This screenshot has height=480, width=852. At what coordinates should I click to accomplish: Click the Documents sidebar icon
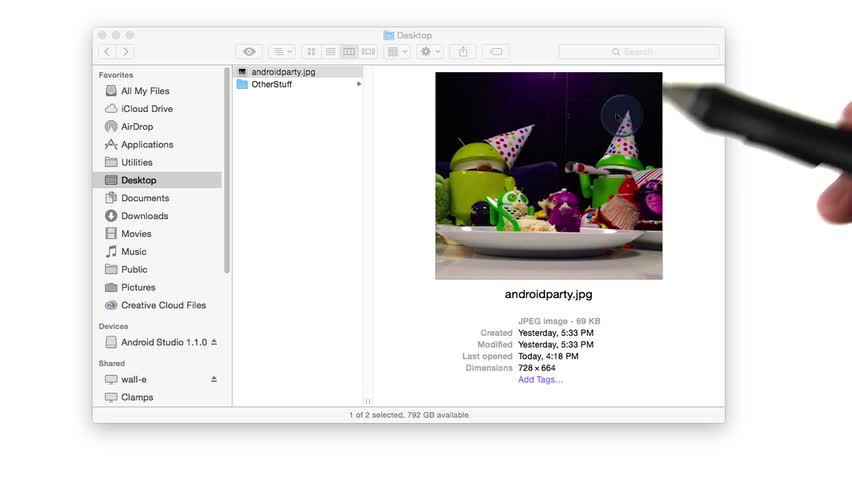tap(111, 198)
